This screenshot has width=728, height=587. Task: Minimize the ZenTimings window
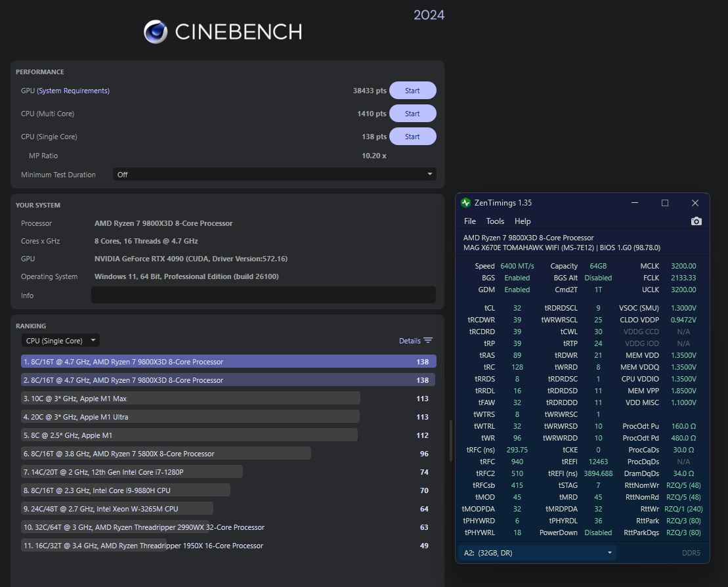635,203
